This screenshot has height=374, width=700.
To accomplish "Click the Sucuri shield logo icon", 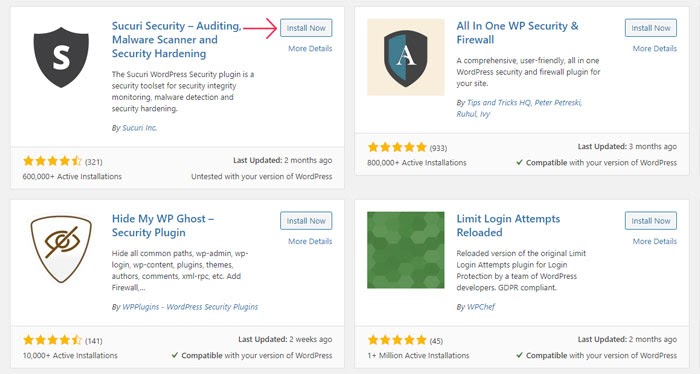I will tap(61, 57).
